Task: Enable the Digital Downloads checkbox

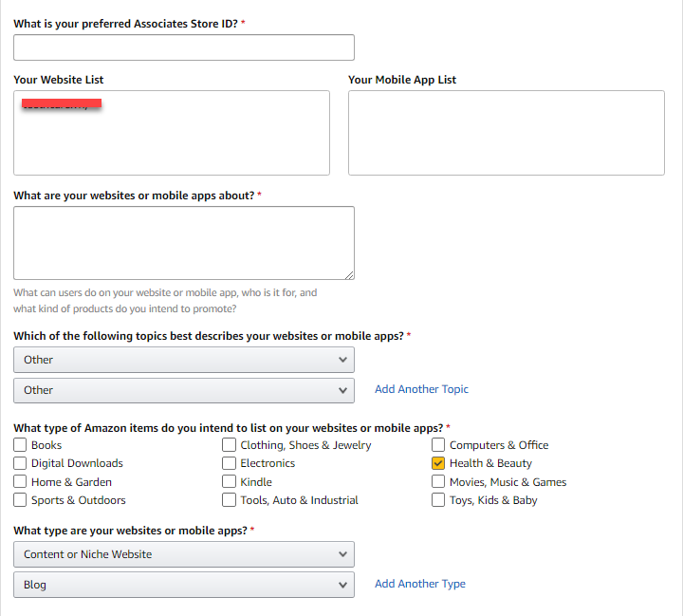Action: click(x=21, y=463)
